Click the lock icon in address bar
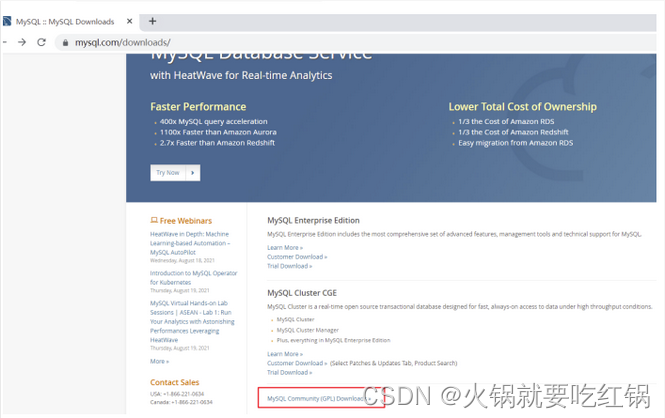This screenshot has width=665, height=418. 65,42
